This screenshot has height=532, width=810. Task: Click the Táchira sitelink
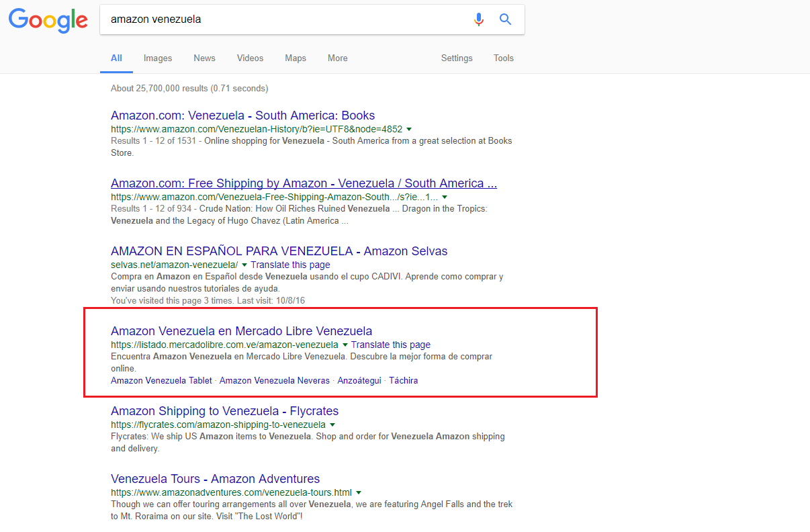point(403,380)
